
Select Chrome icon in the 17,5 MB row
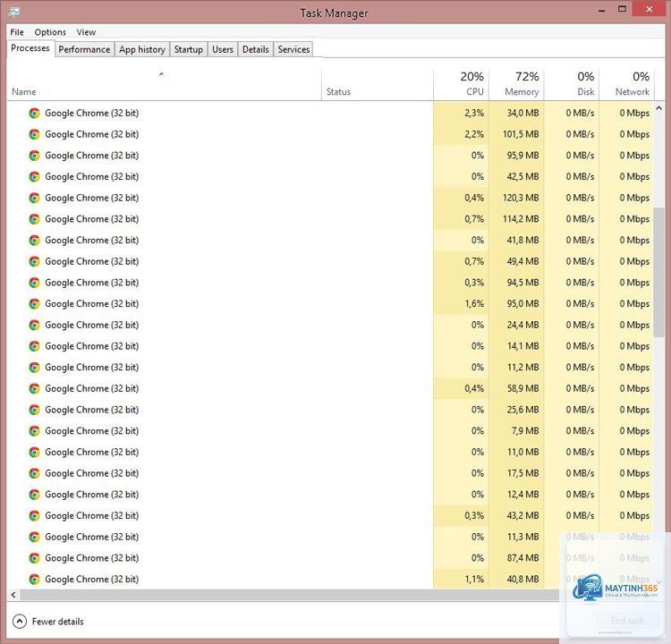34,473
